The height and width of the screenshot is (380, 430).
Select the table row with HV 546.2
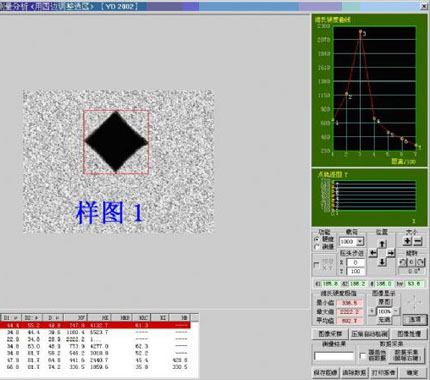(95, 353)
